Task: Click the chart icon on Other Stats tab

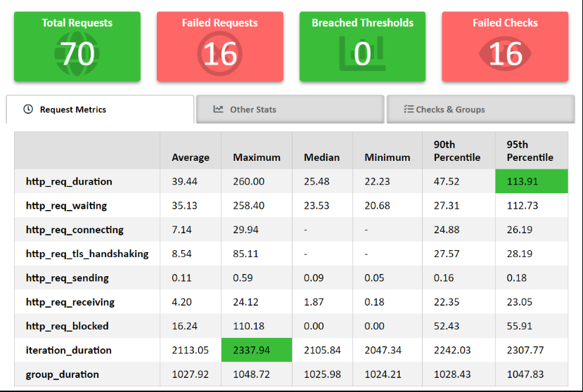Action: point(219,110)
